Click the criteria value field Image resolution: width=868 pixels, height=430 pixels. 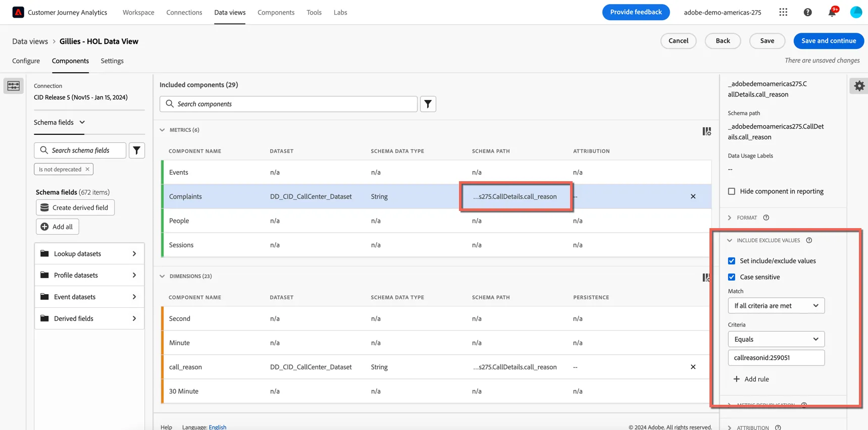point(776,358)
